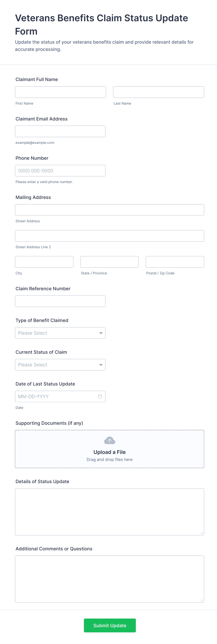
Task: Select the Street Address field
Action: point(109,210)
